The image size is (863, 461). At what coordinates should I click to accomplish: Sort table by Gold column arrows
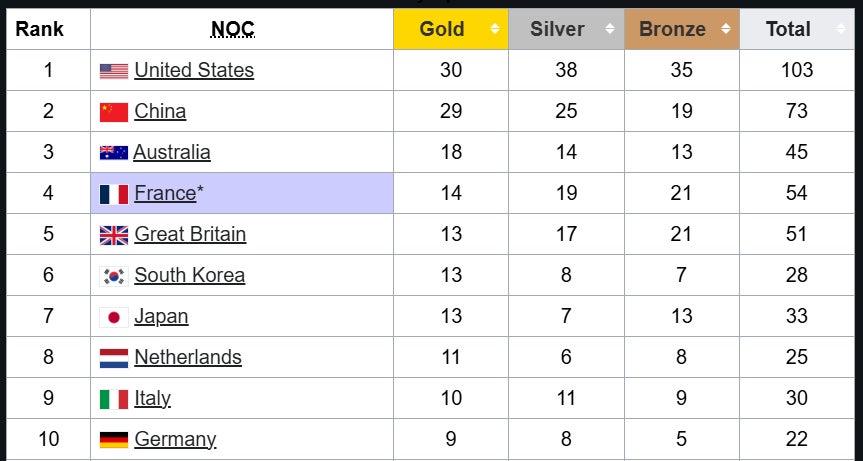point(494,29)
